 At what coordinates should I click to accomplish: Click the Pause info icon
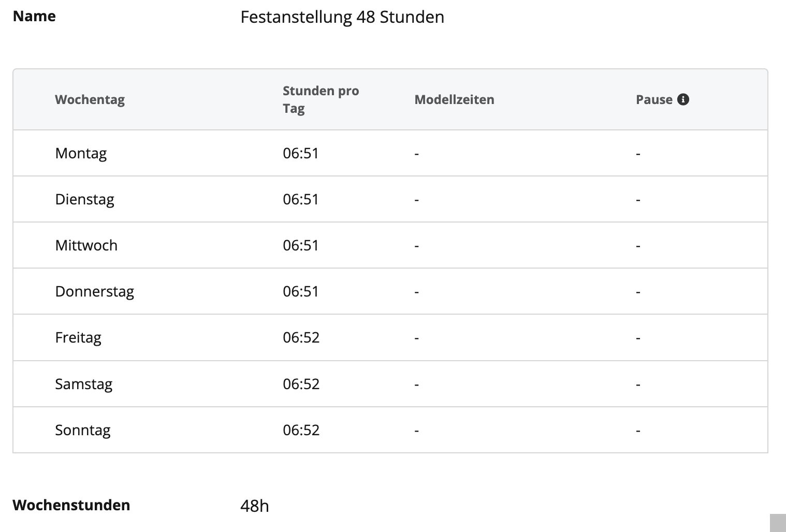coord(683,99)
